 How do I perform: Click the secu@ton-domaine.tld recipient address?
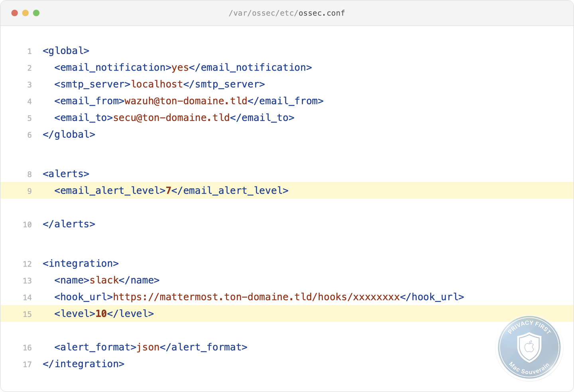pyautogui.click(x=171, y=118)
